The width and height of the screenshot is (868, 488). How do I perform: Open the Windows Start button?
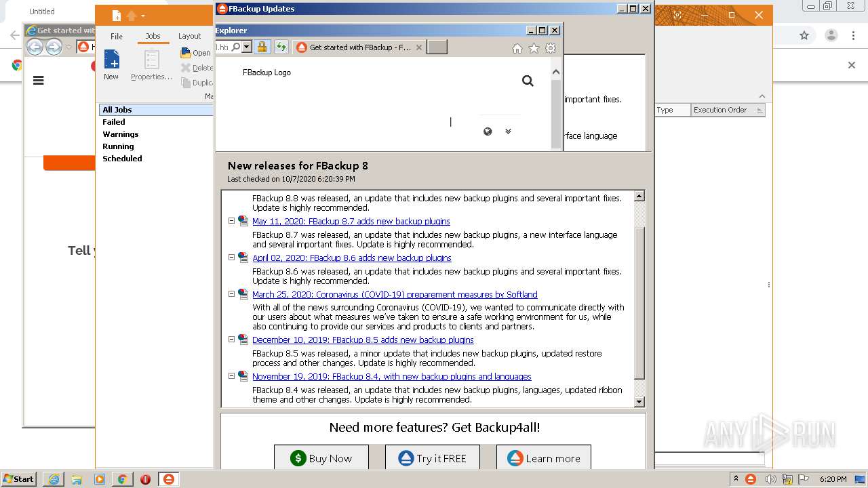[18, 479]
